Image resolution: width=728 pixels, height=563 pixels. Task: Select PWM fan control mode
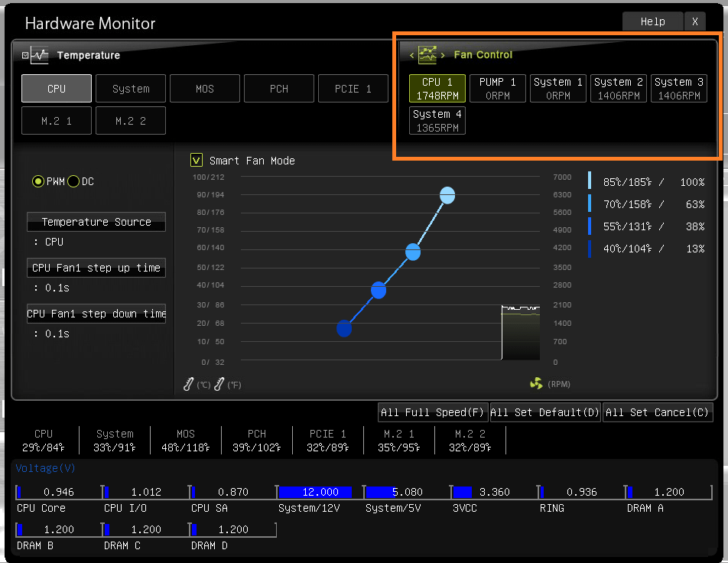[38, 181]
